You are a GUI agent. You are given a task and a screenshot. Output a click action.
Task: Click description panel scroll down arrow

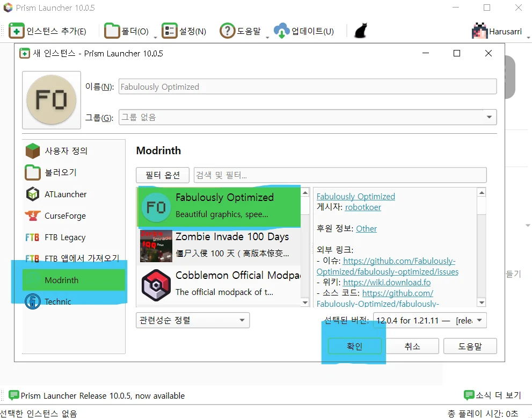(482, 302)
